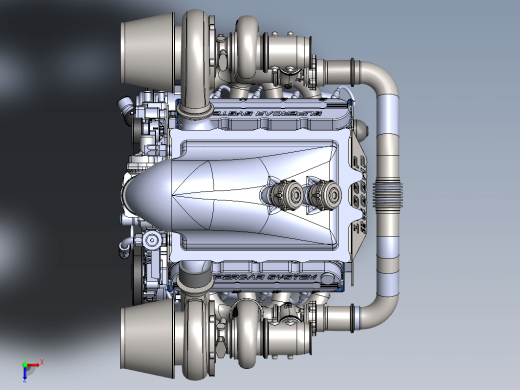
Task: Select the rounded nose cone of the intake plenum
Action: point(147,195)
